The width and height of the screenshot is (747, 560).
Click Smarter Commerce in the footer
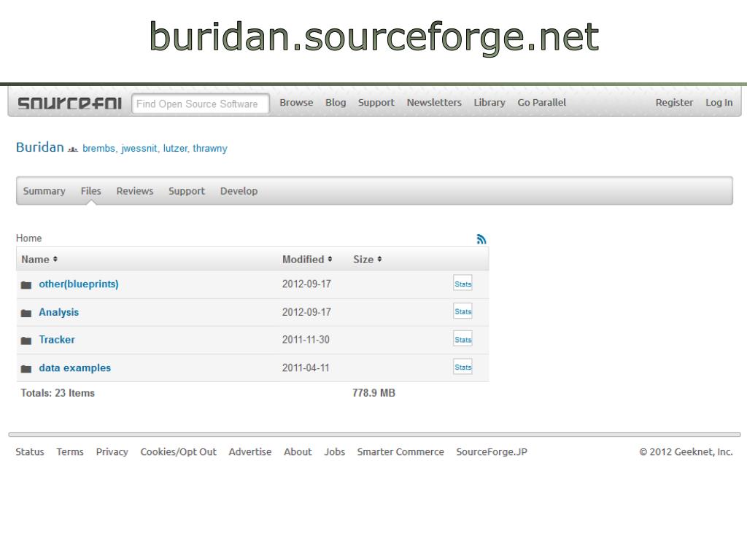point(400,451)
